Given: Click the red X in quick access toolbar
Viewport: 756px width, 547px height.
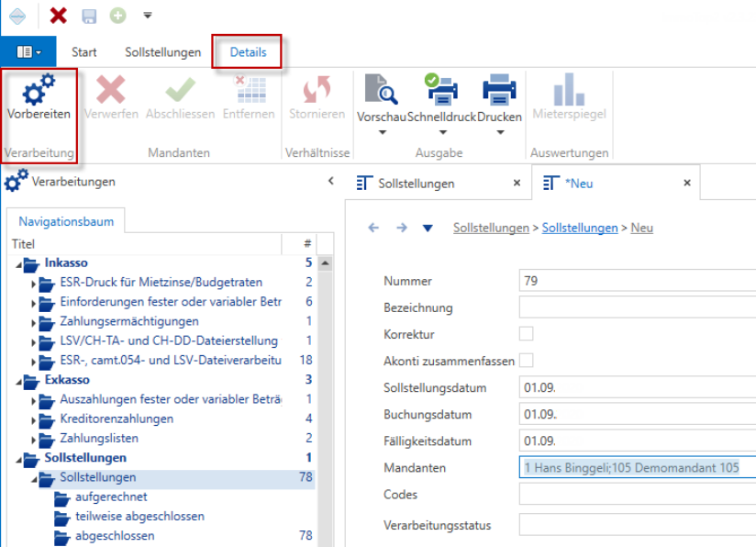Looking at the screenshot, I should point(59,16).
